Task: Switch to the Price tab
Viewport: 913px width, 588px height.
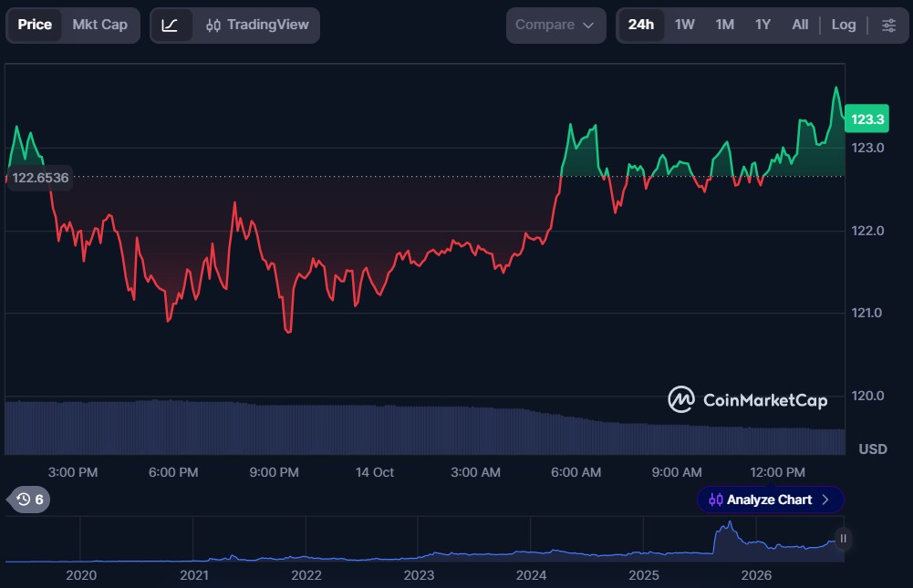Action: (35, 25)
